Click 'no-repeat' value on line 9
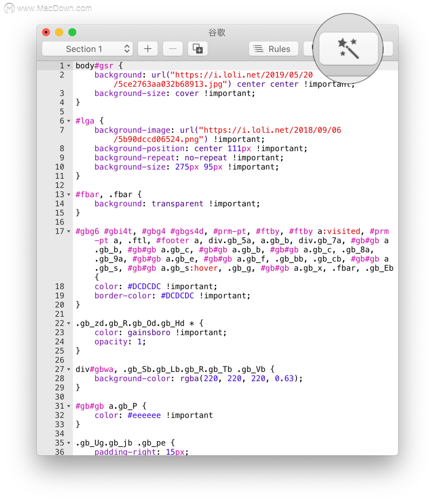Viewport: 435px width, 504px height. pyautogui.click(x=205, y=158)
